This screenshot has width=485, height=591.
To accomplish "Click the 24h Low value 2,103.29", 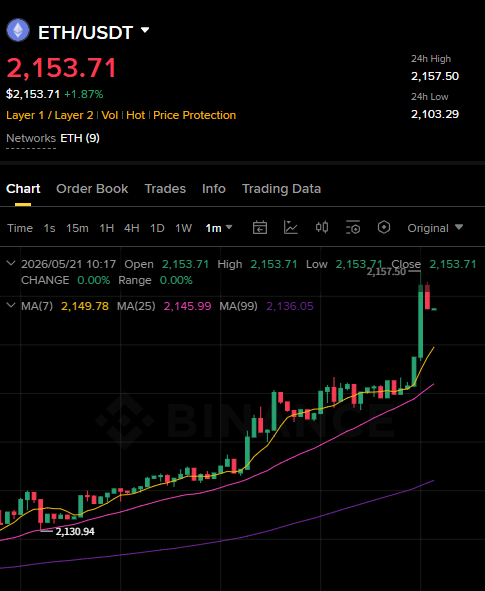I will 435,114.
